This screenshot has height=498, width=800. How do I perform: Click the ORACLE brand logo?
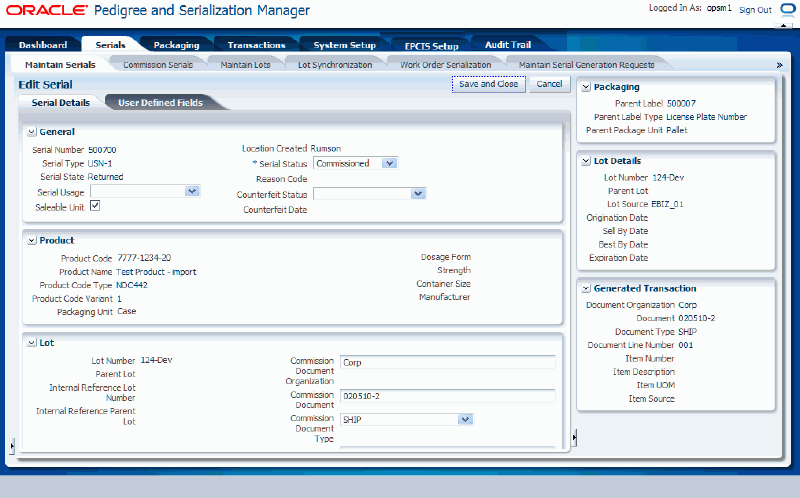(47, 10)
